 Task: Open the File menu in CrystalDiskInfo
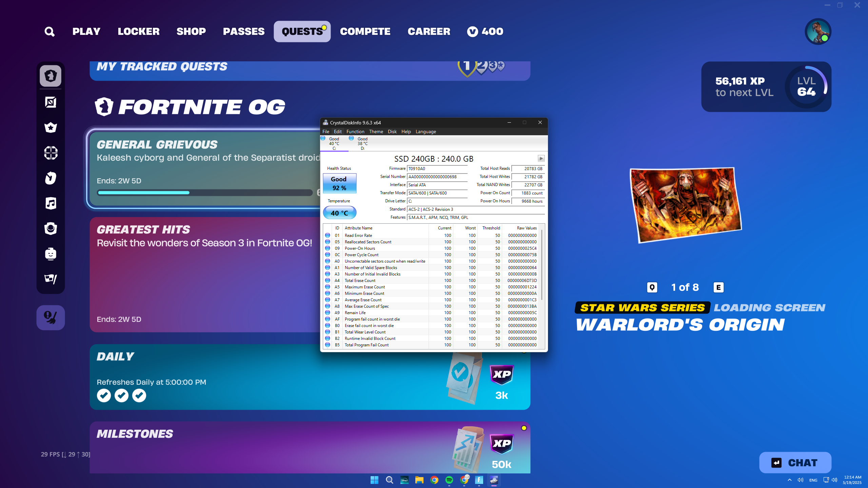coord(325,132)
